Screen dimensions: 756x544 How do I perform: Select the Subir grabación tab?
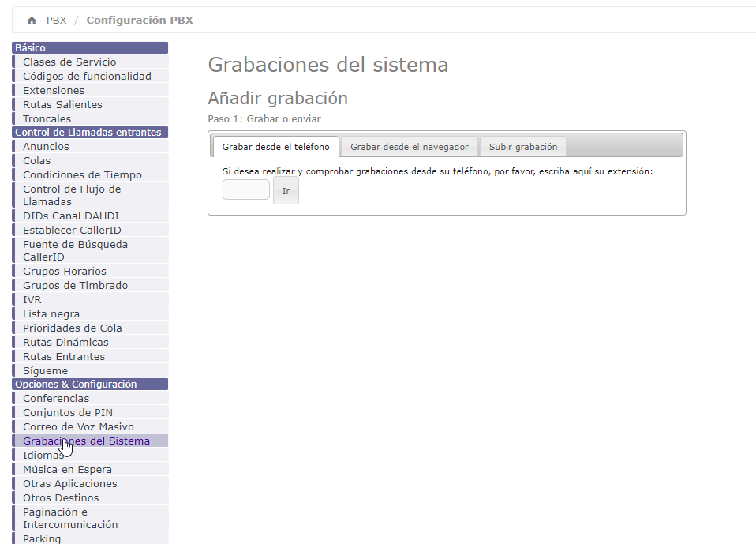(x=522, y=147)
